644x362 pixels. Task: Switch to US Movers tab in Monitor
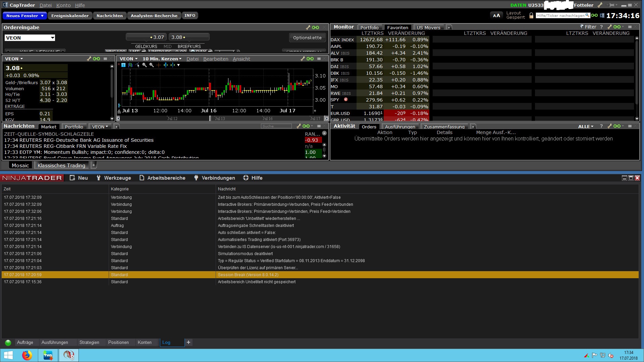coord(428,27)
